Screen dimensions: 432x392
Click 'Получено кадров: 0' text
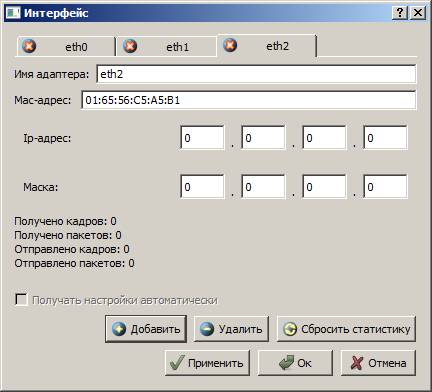pos(65,221)
